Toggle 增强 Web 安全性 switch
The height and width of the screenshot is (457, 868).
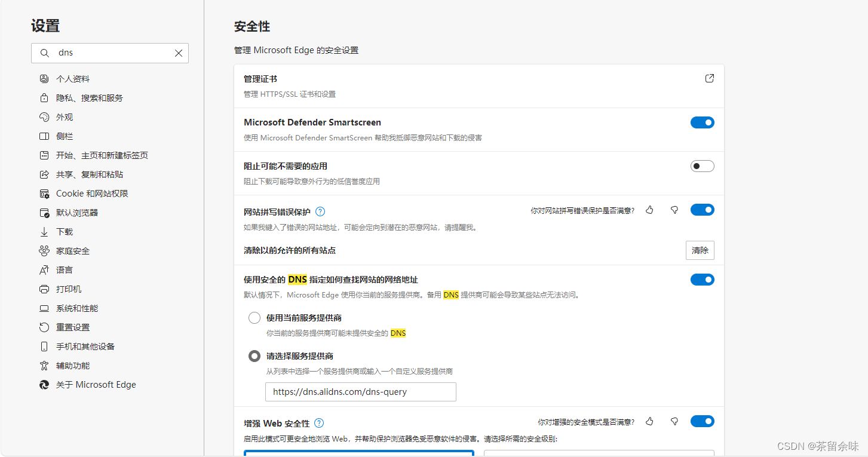[703, 421]
